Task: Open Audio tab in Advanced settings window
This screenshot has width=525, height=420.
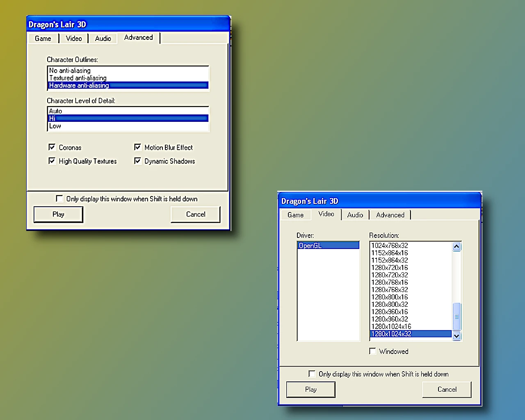Action: pos(103,39)
